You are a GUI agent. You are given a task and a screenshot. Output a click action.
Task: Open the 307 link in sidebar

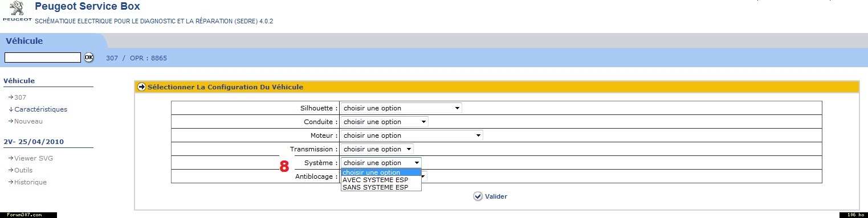(21, 97)
